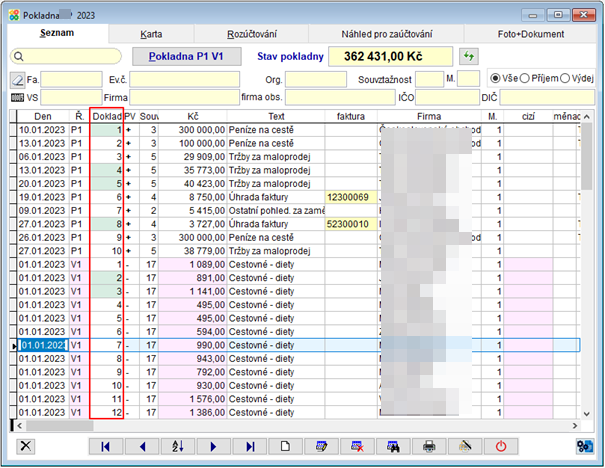Screen dimensions: 605x468
Task: Go to the previous record
Action: (x=142, y=446)
